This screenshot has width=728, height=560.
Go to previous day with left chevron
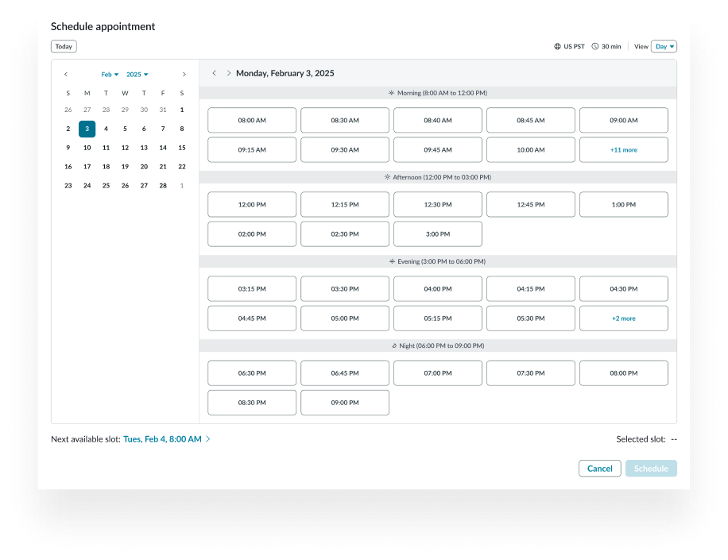[x=215, y=73]
